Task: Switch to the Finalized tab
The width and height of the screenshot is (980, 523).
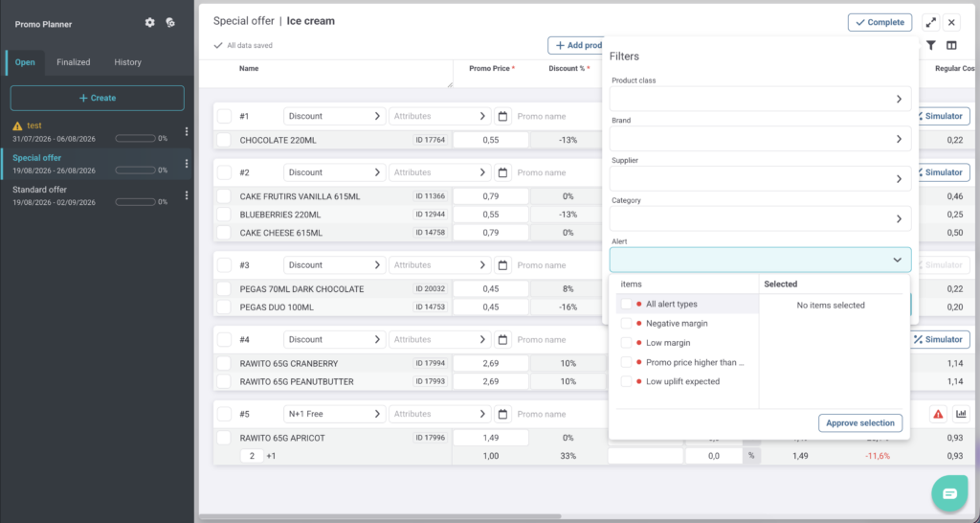Action: click(x=73, y=62)
